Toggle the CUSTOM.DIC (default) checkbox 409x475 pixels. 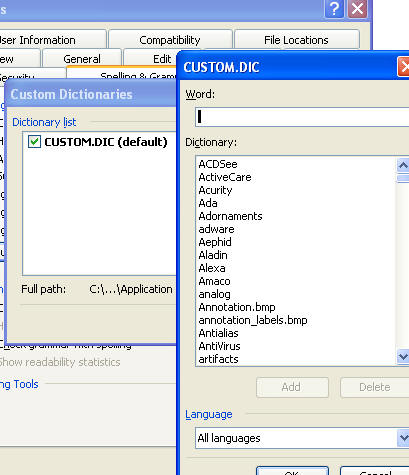click(34, 142)
